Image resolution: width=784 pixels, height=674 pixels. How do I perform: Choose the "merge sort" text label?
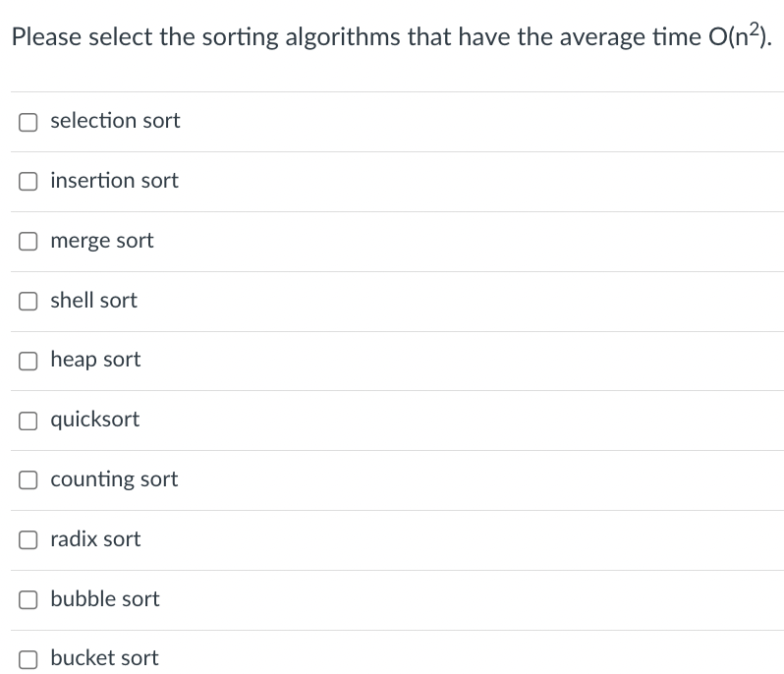click(x=102, y=241)
